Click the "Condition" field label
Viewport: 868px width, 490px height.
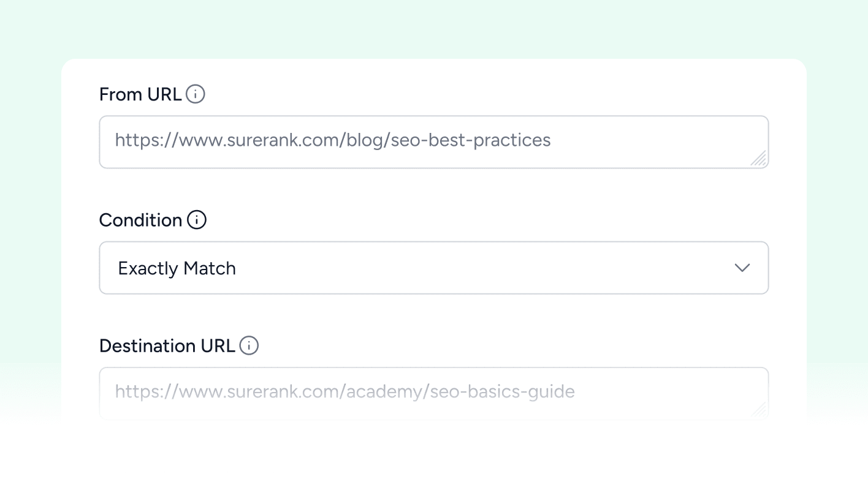(x=140, y=220)
